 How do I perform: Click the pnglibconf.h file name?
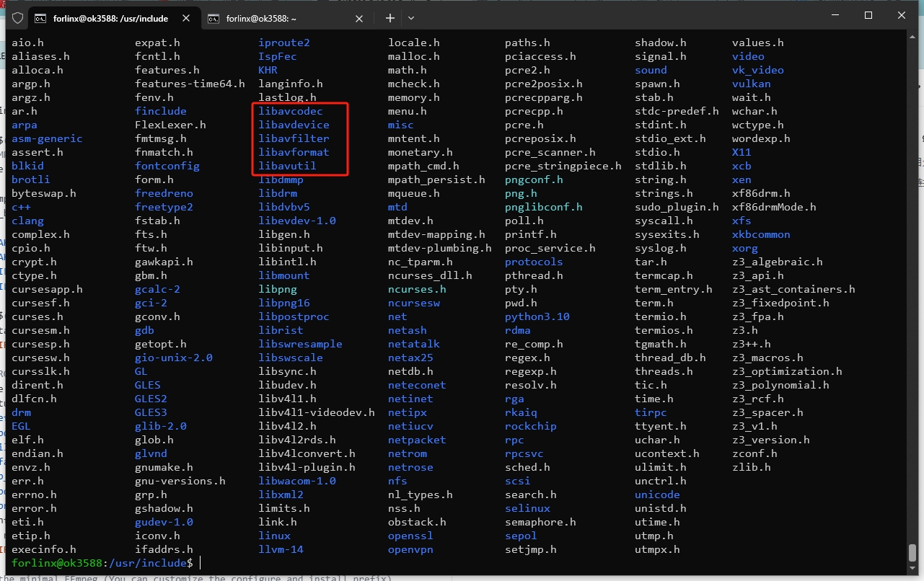tap(544, 207)
